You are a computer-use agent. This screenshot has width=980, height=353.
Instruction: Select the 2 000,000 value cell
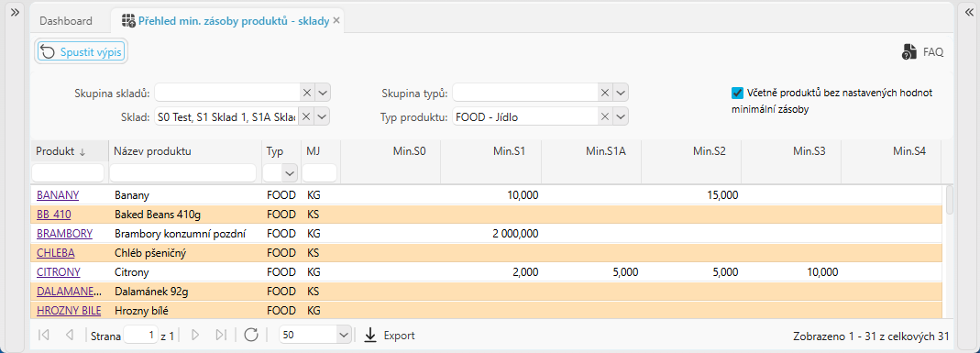(x=490, y=234)
